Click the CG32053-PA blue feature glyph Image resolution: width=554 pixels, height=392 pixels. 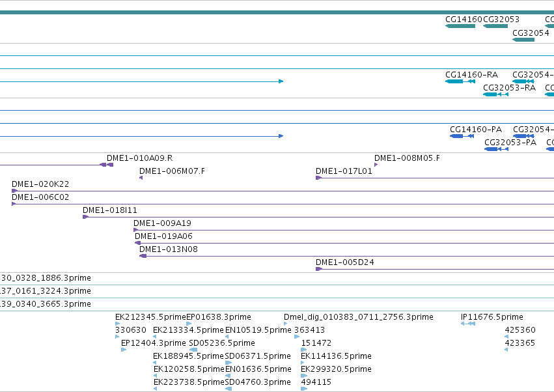click(497, 149)
